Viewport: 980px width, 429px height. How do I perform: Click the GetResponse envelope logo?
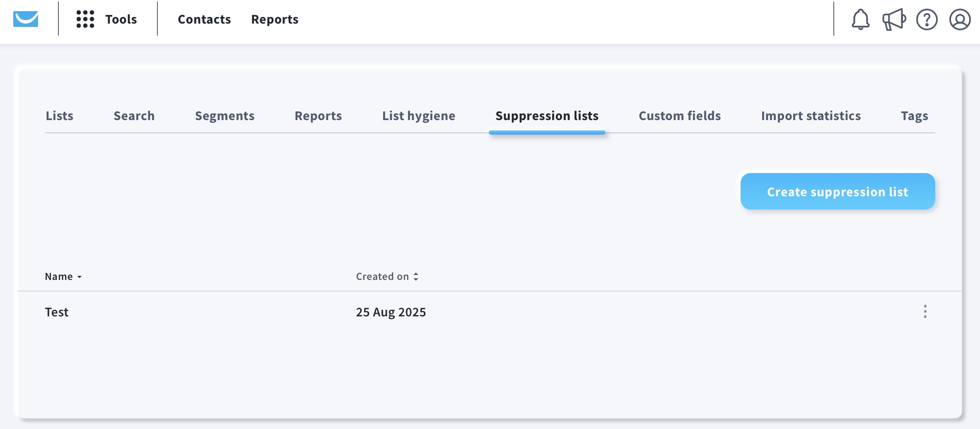pos(26,19)
